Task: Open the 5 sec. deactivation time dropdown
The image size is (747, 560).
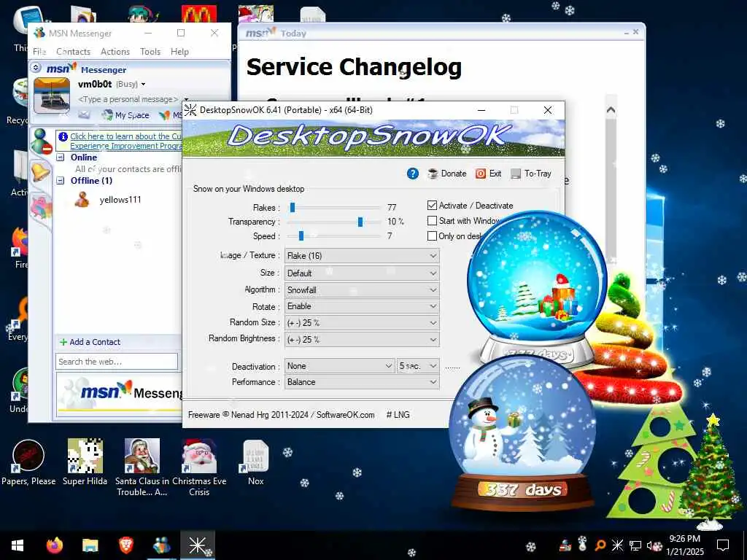Action: [x=418, y=366]
